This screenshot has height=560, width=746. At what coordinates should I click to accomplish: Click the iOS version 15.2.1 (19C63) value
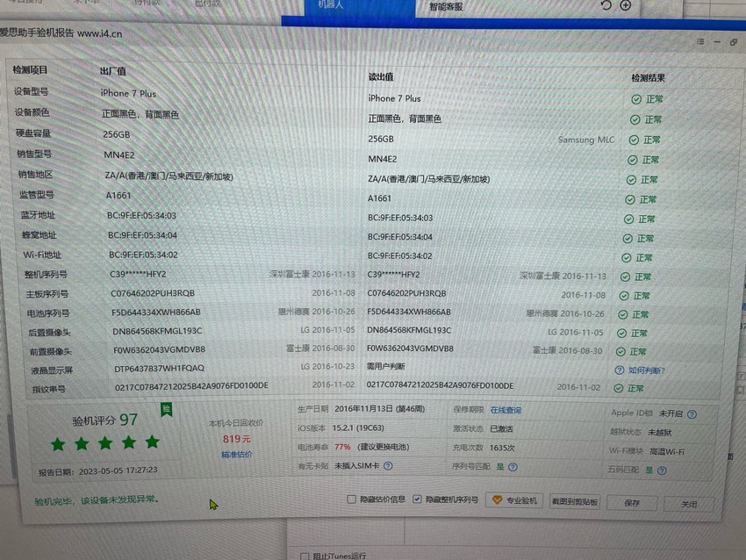point(358,427)
